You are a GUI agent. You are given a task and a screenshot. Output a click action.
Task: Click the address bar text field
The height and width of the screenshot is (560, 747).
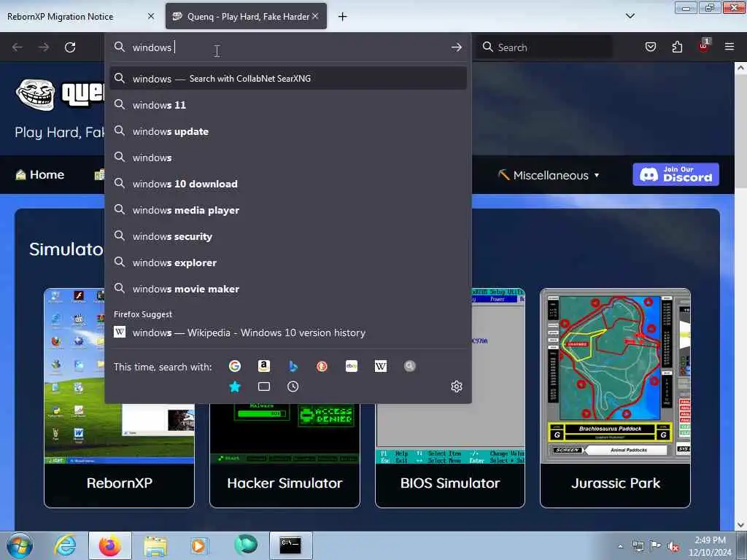tap(287, 47)
